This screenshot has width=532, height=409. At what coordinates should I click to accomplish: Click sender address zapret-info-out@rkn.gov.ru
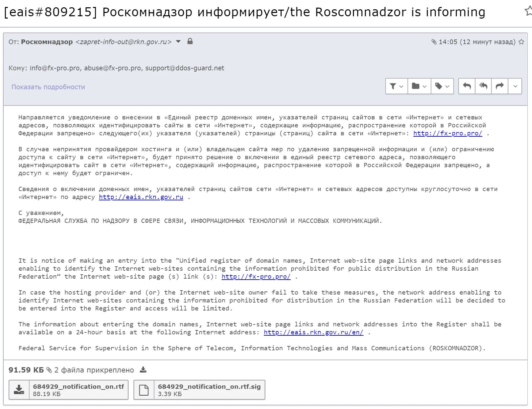[124, 42]
